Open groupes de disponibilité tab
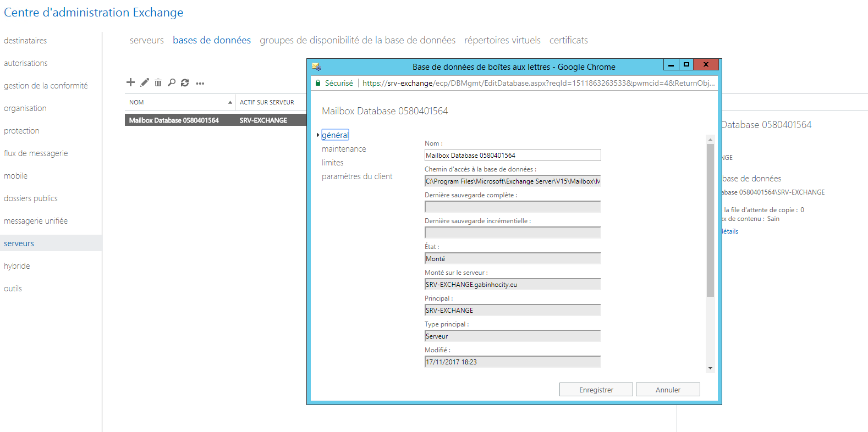Viewport: 868px width, 432px height. click(358, 40)
